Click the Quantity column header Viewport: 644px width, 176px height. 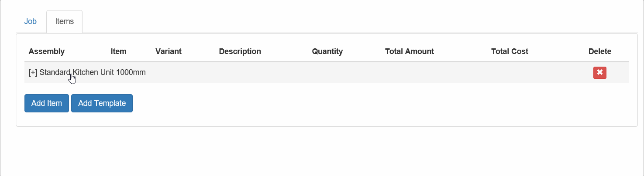[x=327, y=51]
